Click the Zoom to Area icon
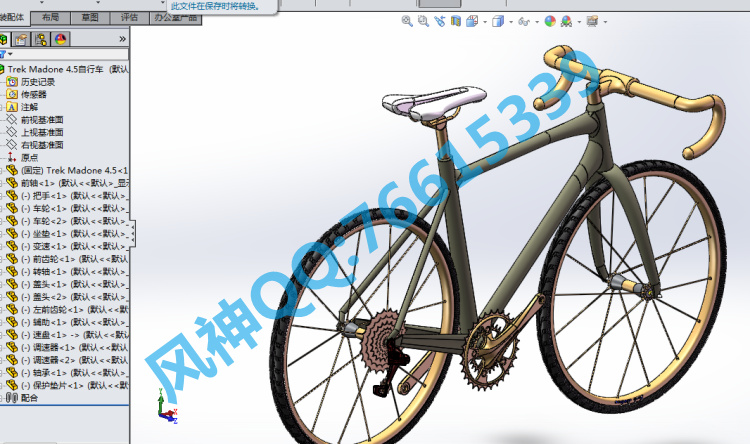The width and height of the screenshot is (750, 444). [423, 21]
